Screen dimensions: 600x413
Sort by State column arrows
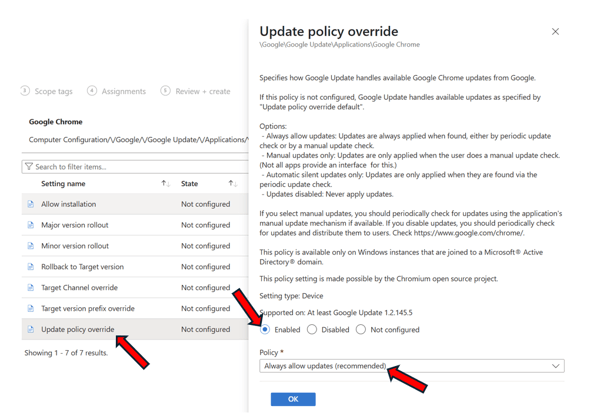233,184
